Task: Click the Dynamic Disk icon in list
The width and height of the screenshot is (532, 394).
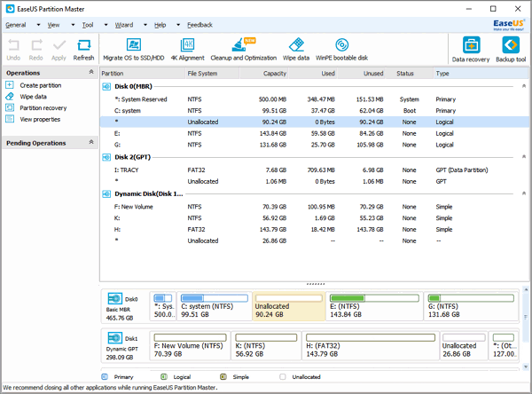Action: click(x=106, y=194)
